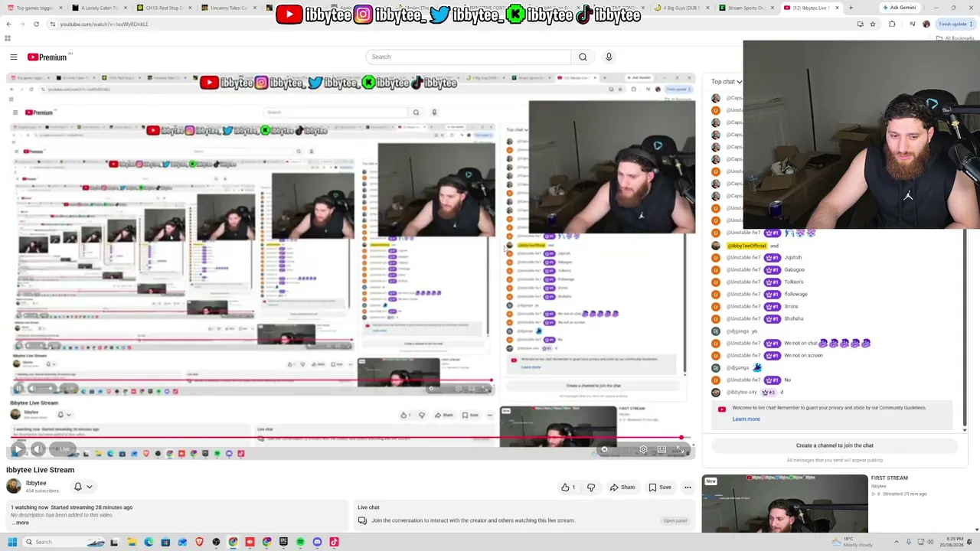
Task: Open the Top chat dropdown
Action: [726, 82]
